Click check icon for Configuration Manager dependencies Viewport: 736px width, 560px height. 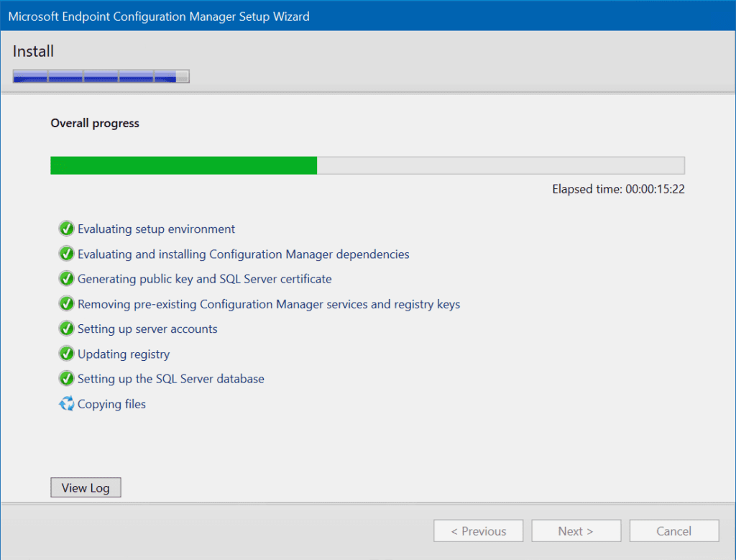pyautogui.click(x=66, y=254)
